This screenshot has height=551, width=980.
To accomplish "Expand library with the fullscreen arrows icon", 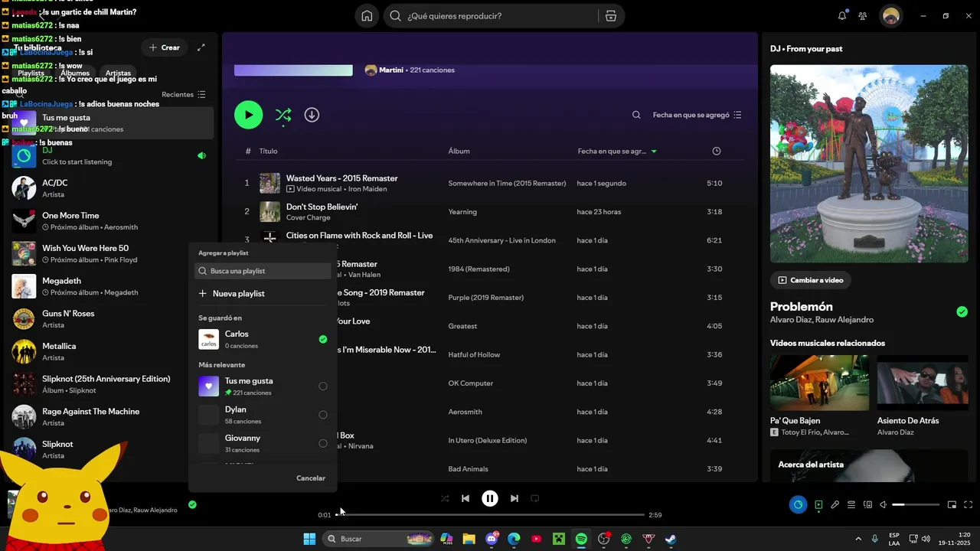I will tap(201, 47).
